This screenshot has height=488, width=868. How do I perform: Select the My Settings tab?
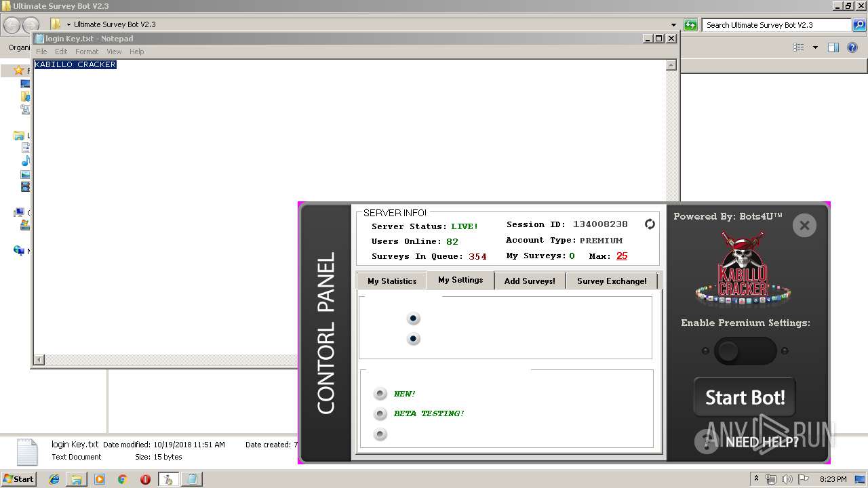(x=460, y=280)
